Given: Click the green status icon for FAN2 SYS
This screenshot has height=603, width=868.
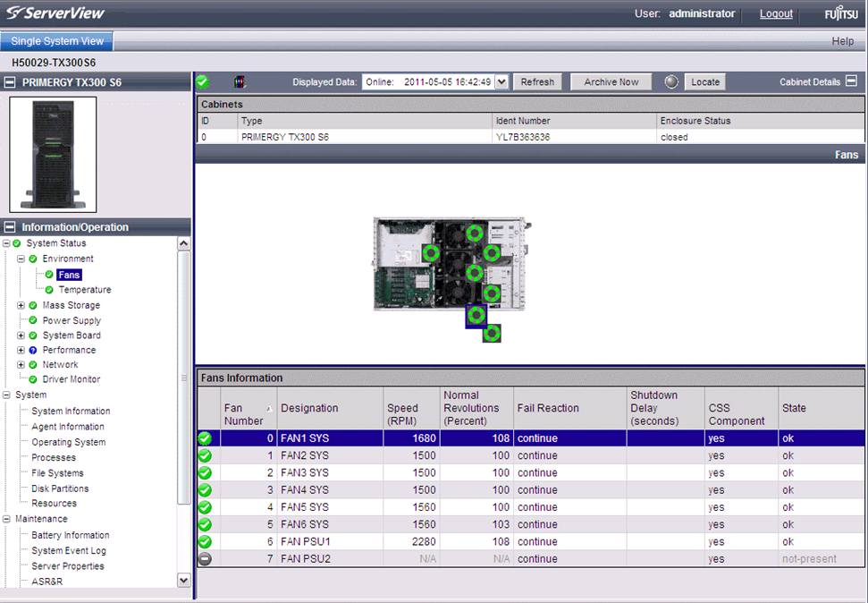Looking at the screenshot, I should click(205, 455).
